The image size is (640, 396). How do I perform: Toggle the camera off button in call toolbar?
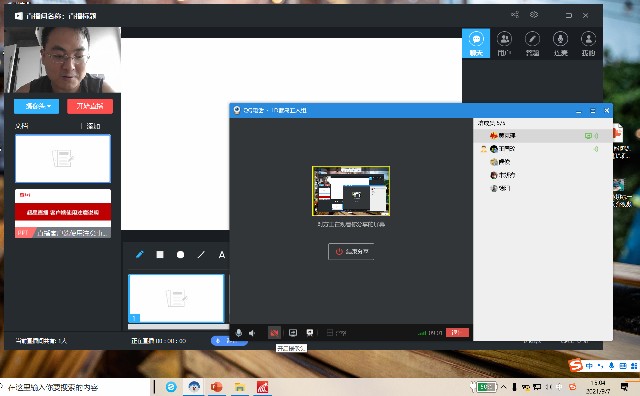pyautogui.click(x=274, y=333)
